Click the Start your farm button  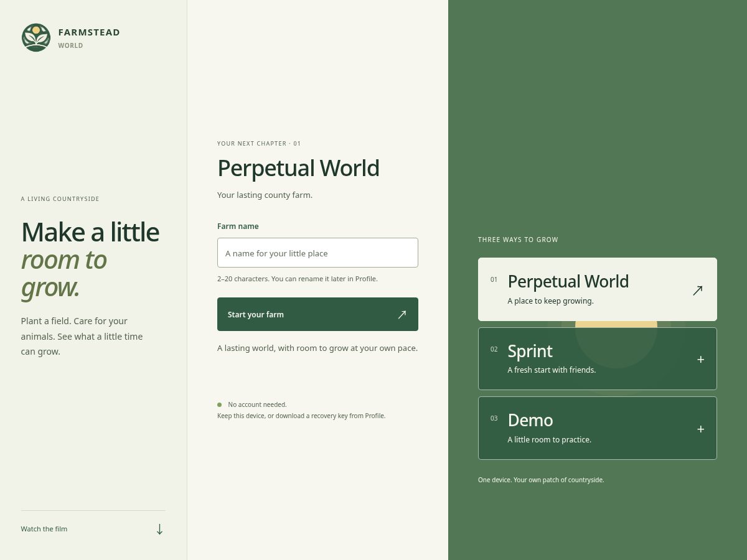317,314
